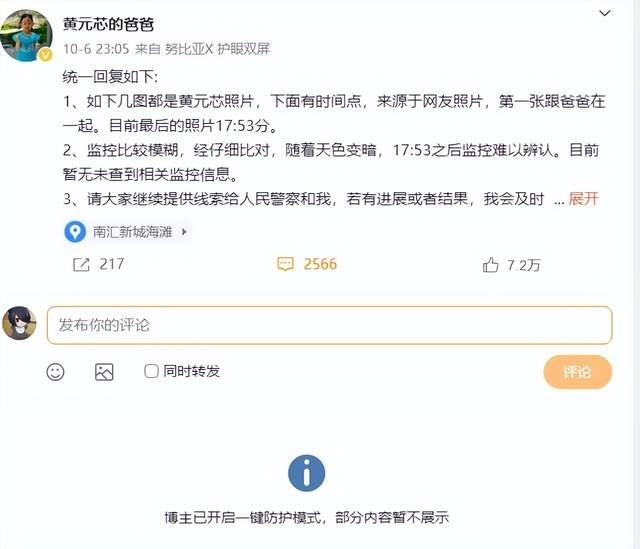Image resolution: width=640 pixels, height=549 pixels.
Task: Click the blue location pin icon
Action: click(75, 232)
